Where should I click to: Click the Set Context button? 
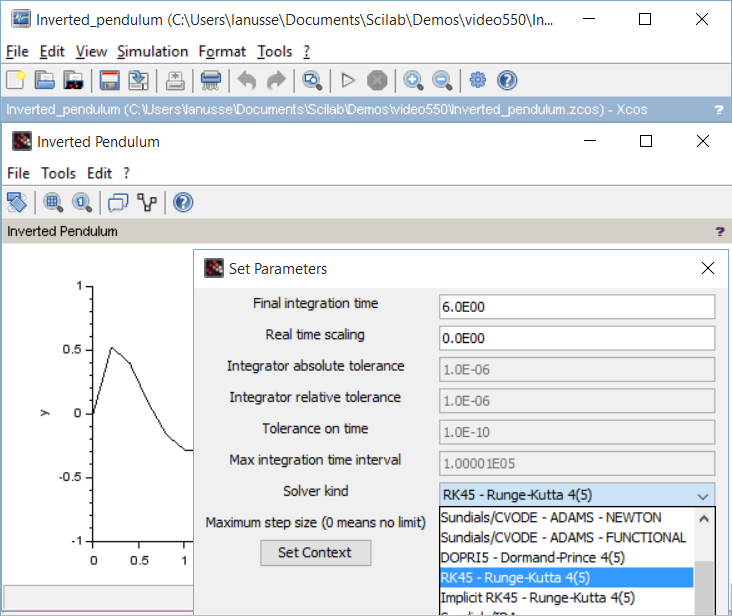point(316,553)
